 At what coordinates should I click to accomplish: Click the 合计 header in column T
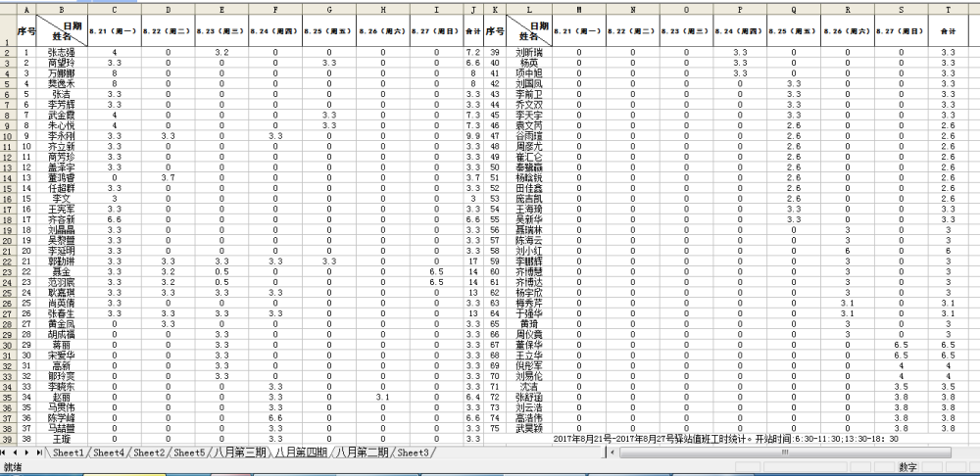click(948, 30)
